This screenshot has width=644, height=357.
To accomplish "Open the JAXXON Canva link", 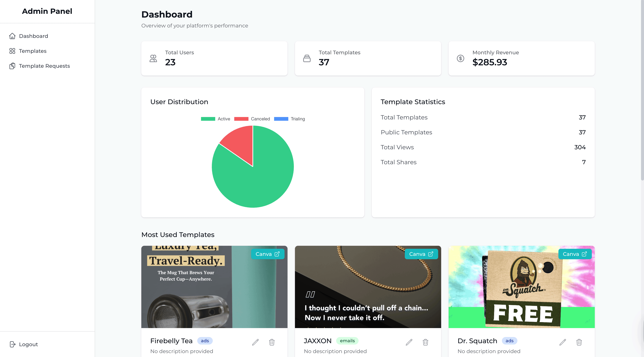I will (x=421, y=254).
